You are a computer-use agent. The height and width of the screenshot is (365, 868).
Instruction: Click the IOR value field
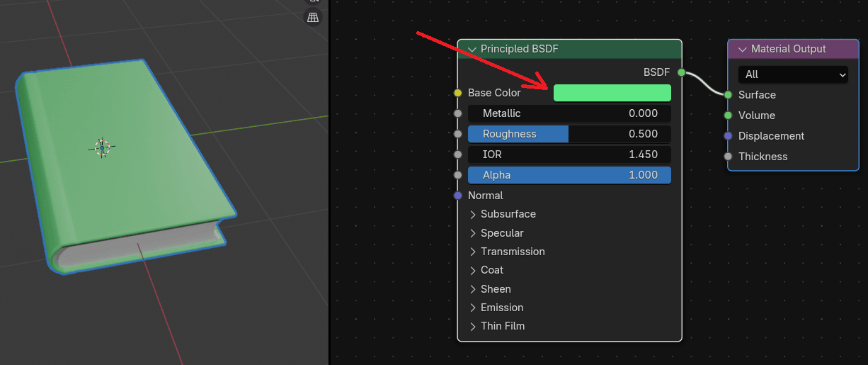coord(569,155)
